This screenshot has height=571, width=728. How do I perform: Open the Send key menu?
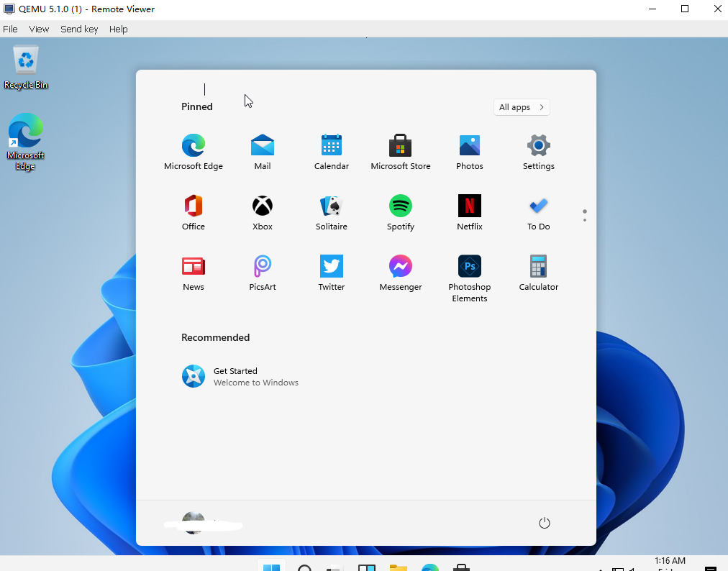coord(79,29)
